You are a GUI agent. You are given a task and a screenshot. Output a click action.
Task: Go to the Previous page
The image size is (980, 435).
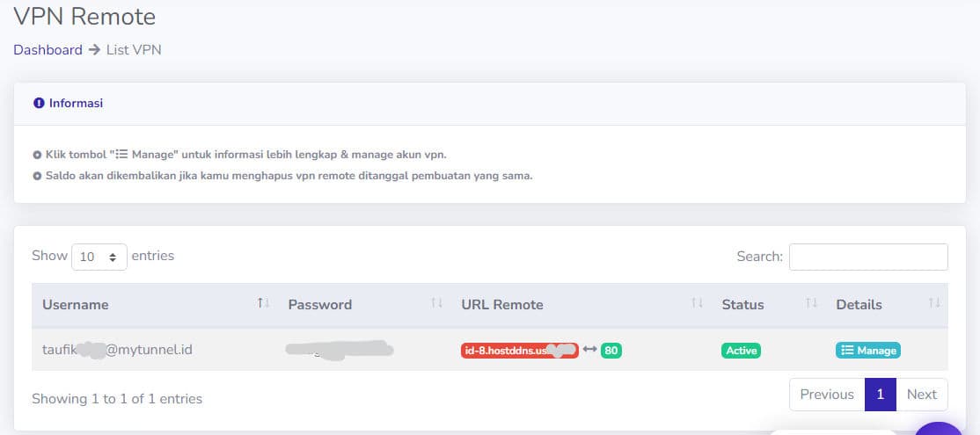(827, 395)
